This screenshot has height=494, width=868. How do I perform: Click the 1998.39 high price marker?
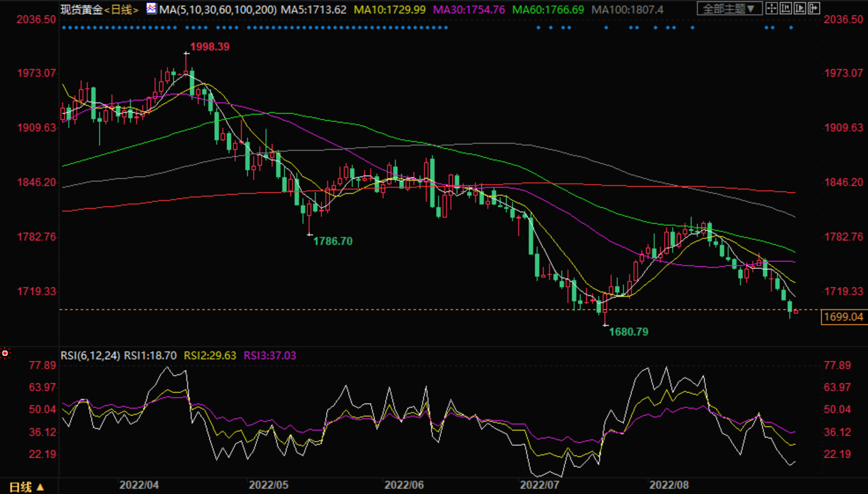click(x=210, y=47)
